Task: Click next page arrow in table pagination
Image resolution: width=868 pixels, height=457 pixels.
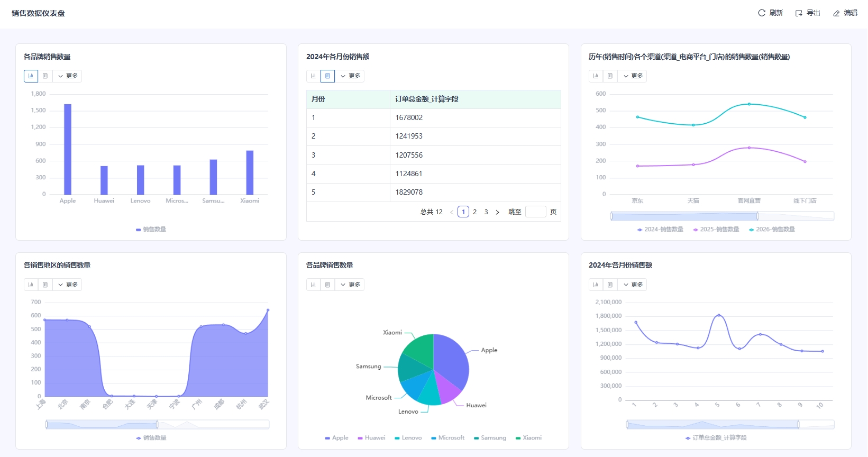Action: [x=497, y=212]
